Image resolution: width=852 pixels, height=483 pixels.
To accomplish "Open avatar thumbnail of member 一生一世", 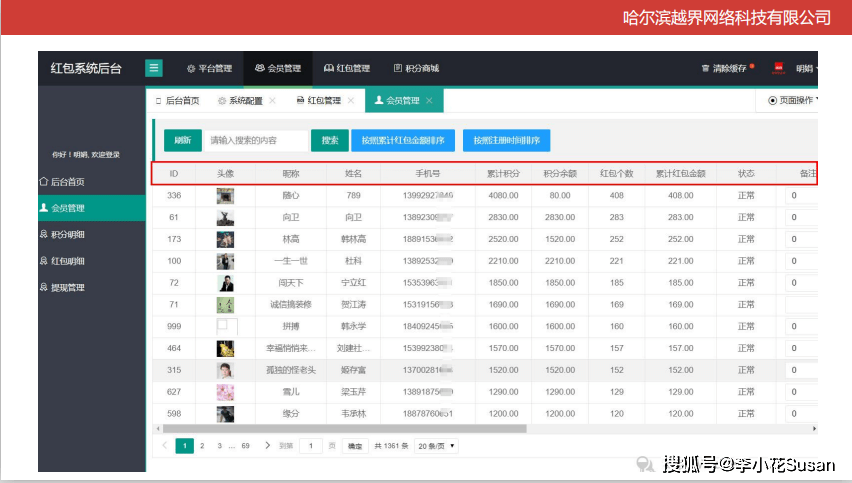I will (x=225, y=261).
